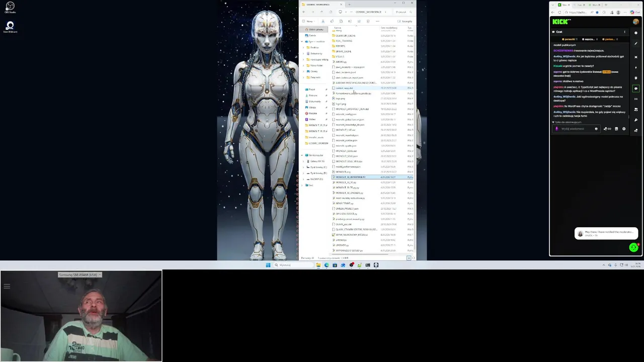Click the chat message input field
Image resolution: width=644 pixels, height=362 pixels.
coord(577,129)
